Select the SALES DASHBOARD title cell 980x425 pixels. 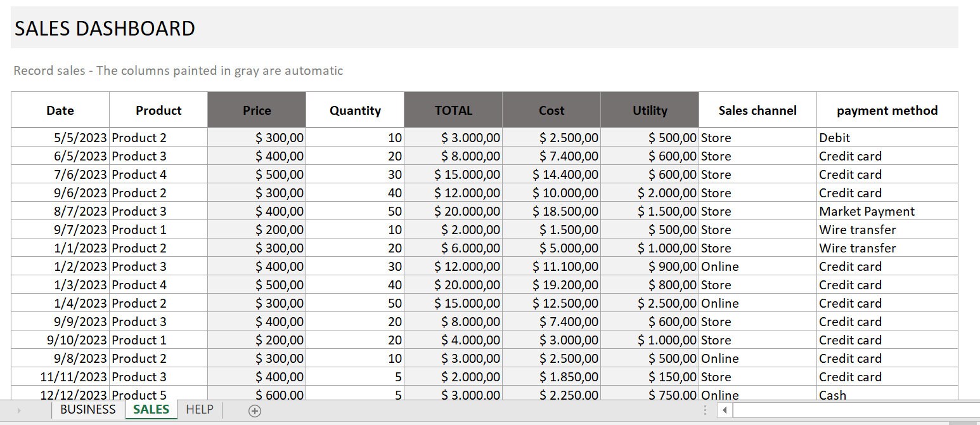pos(105,28)
